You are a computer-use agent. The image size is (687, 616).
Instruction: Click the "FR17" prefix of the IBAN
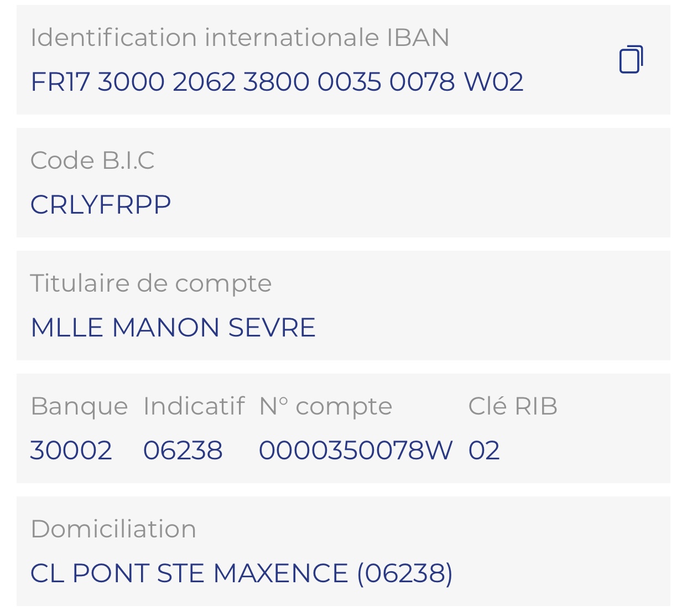[x=60, y=82]
